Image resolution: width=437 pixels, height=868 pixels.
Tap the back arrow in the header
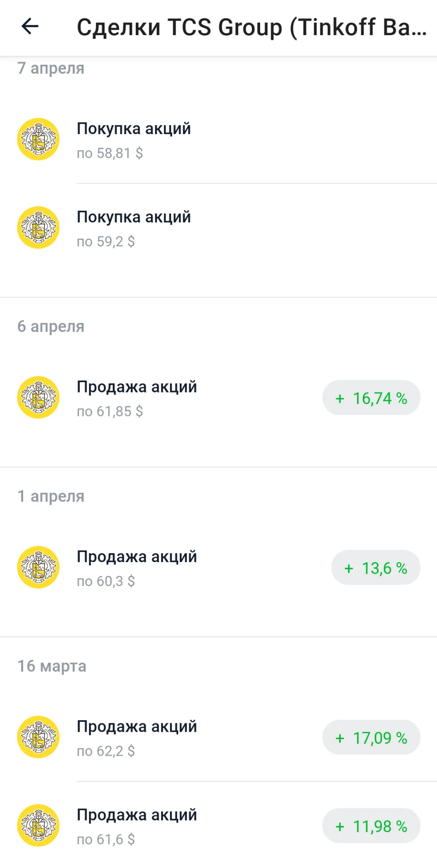click(x=30, y=27)
